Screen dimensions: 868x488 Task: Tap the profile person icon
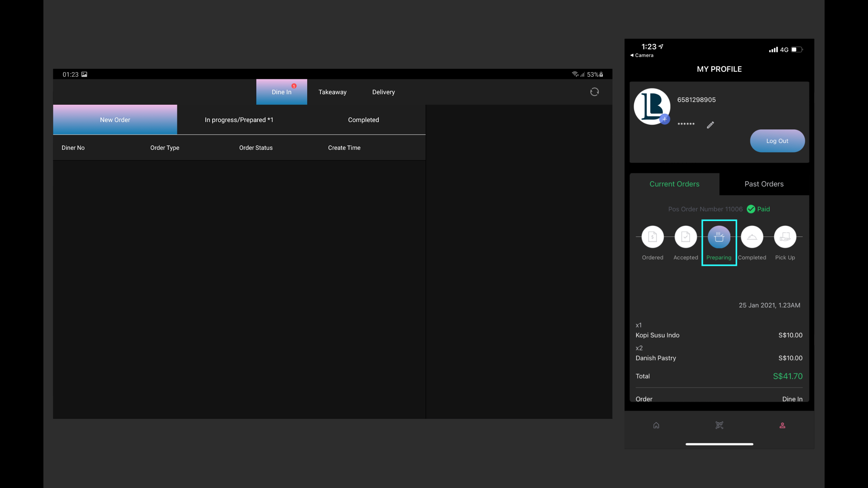[782, 425]
